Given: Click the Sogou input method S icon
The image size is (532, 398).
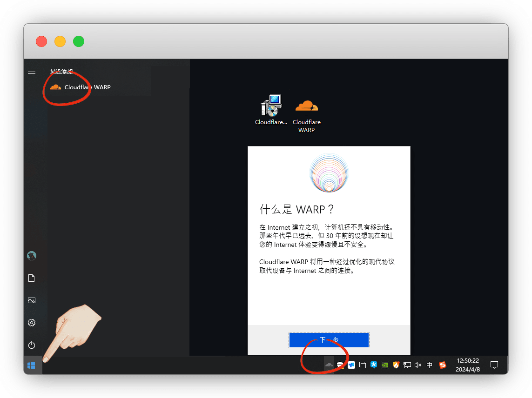Looking at the screenshot, I should click(443, 365).
